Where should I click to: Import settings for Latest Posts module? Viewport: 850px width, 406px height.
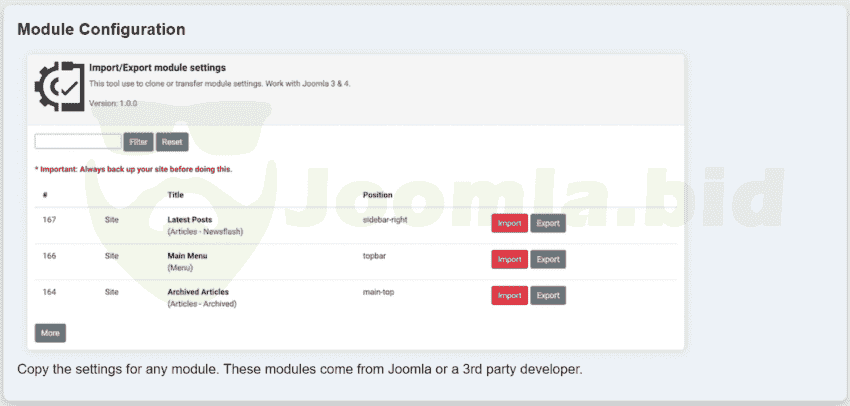[509, 224]
